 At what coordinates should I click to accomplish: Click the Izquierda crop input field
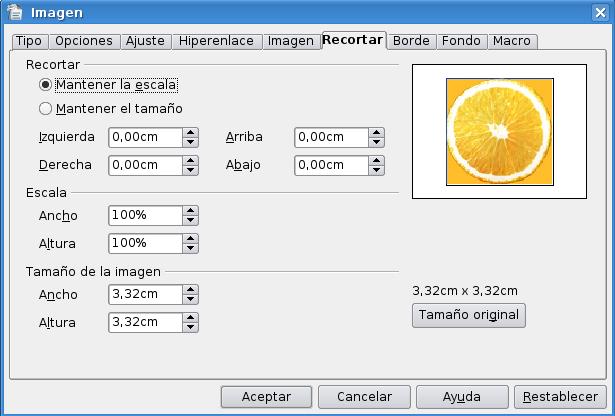click(145, 137)
